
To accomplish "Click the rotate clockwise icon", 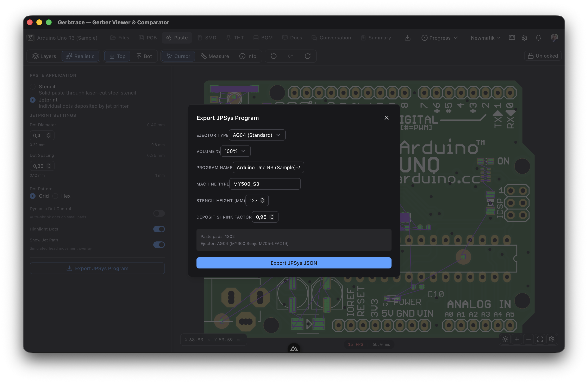I will 308,56.
